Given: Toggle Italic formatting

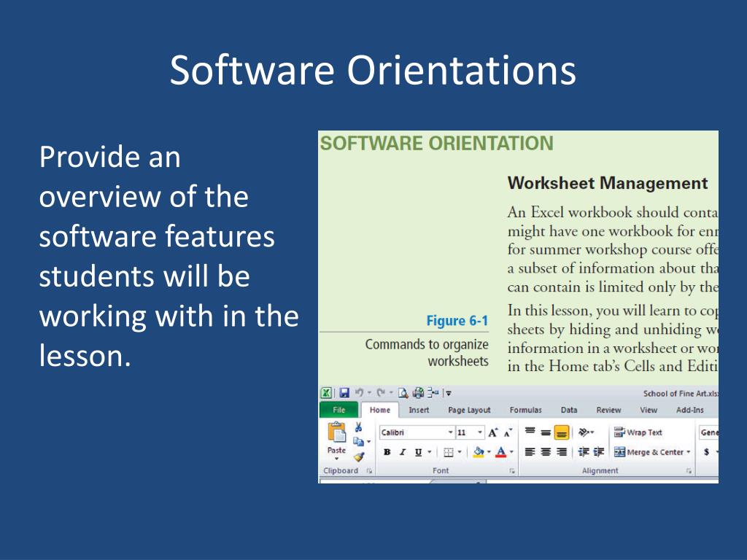Looking at the screenshot, I should point(403,452).
